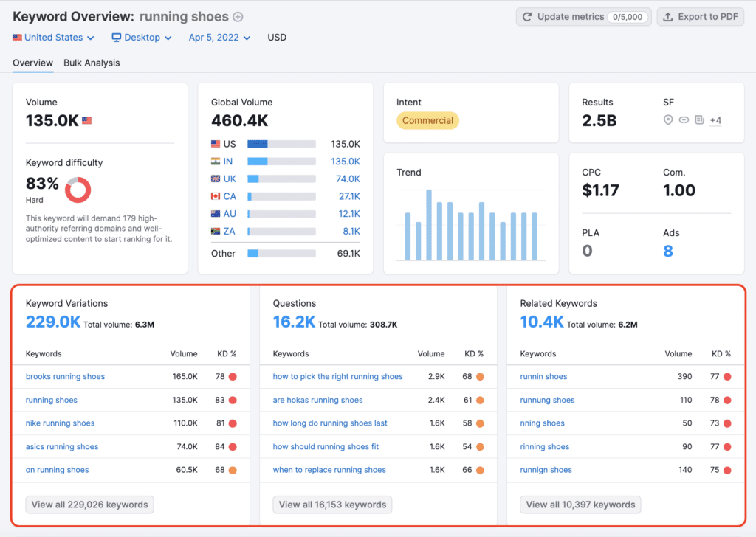Click View all 229,026 keywords
This screenshot has width=756, height=537.
click(x=89, y=505)
